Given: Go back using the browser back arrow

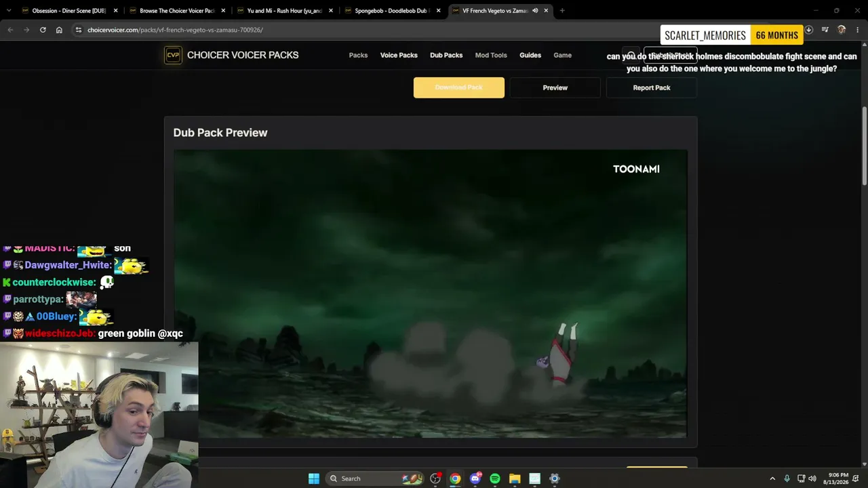Looking at the screenshot, I should click(x=10, y=30).
